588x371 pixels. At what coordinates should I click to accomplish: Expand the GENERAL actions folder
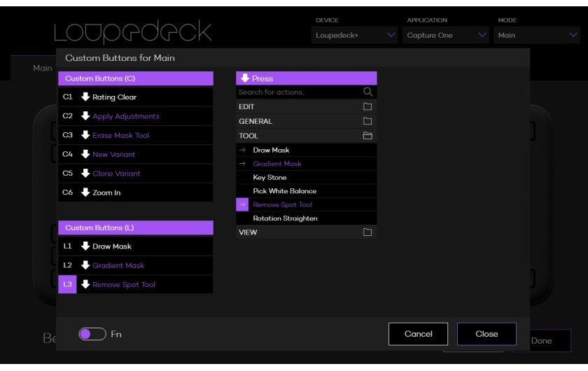pyautogui.click(x=307, y=121)
